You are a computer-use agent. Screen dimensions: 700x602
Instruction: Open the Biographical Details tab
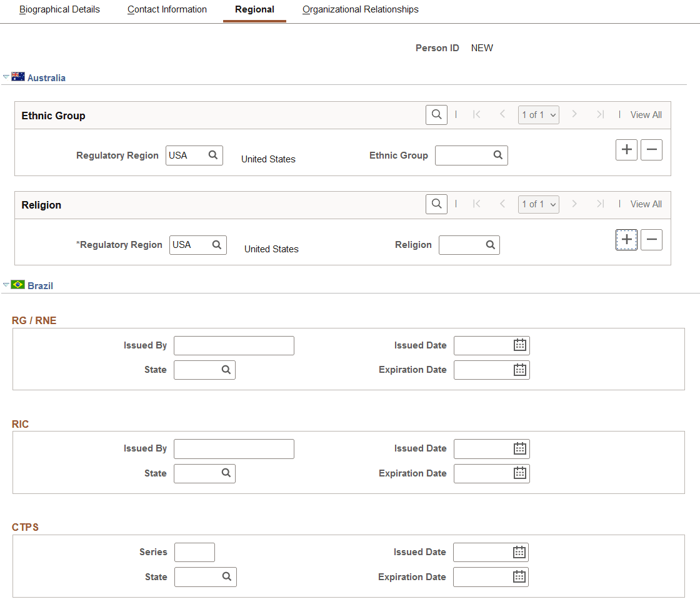pyautogui.click(x=59, y=9)
